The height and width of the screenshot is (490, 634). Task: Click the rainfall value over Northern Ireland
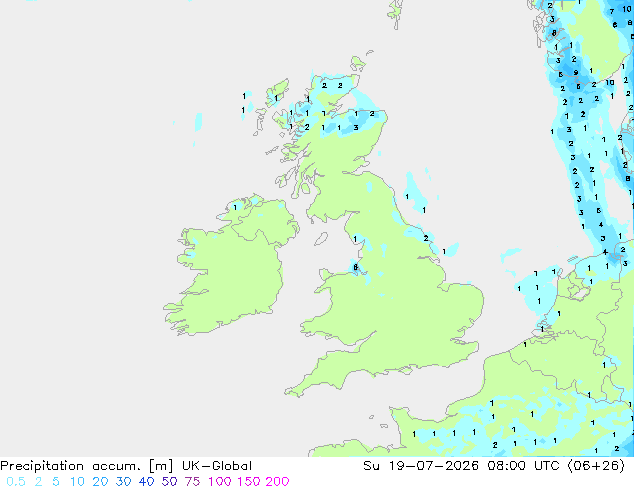235,207
